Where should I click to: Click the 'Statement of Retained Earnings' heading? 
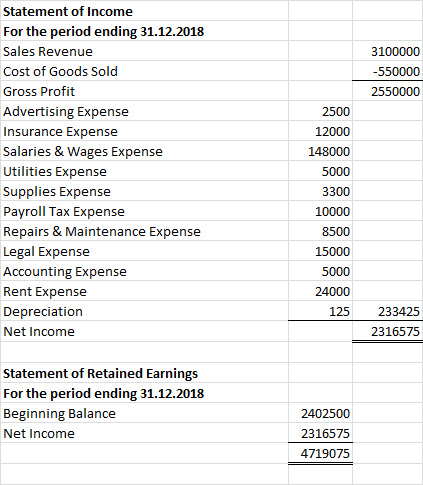[x=100, y=374]
